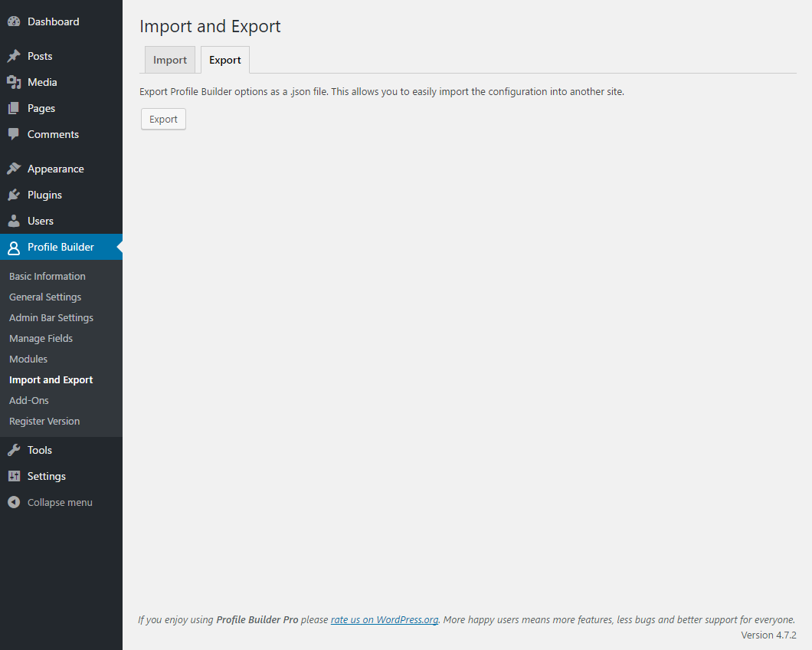Image resolution: width=812 pixels, height=650 pixels.
Task: Click the Export Profile Builder options description
Action: pos(381,92)
